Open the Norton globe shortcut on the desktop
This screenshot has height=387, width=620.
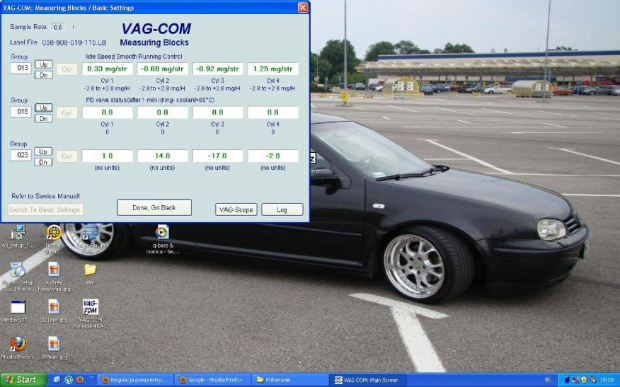click(x=53, y=232)
